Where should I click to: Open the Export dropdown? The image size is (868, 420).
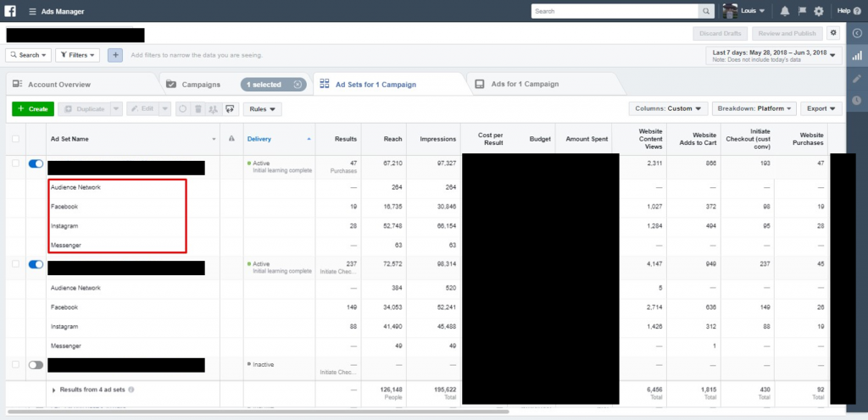[821, 109]
